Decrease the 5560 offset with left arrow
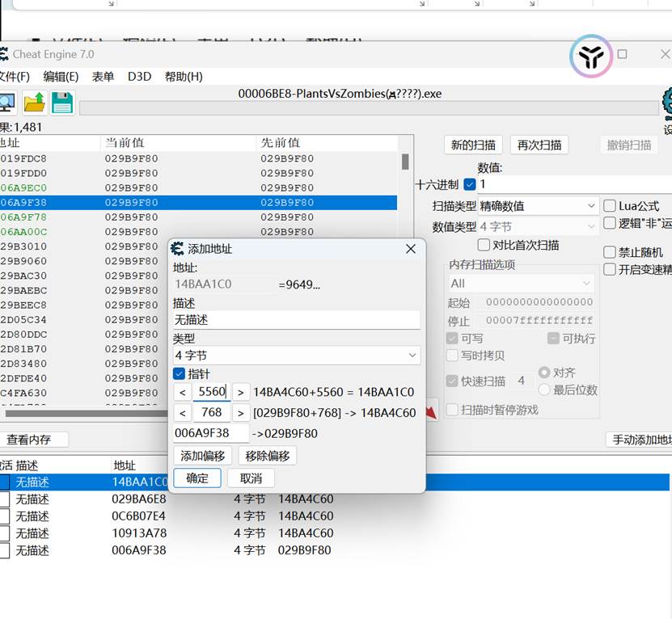672x619 pixels. point(183,392)
